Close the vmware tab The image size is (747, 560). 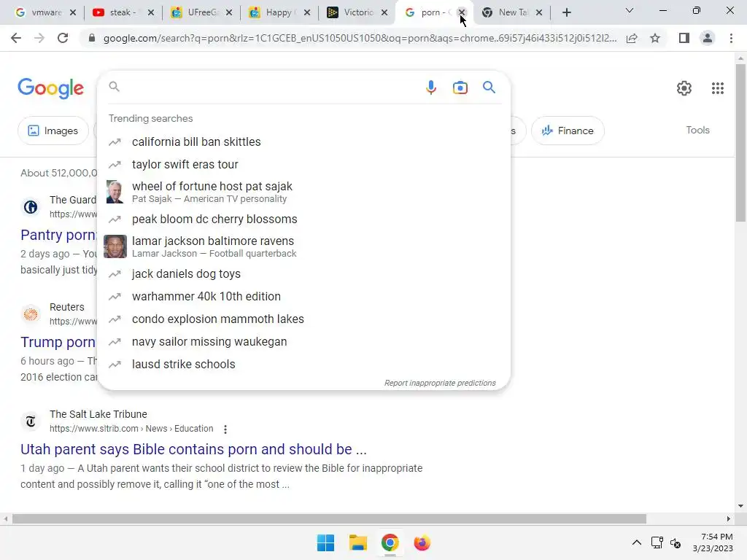pyautogui.click(x=73, y=13)
